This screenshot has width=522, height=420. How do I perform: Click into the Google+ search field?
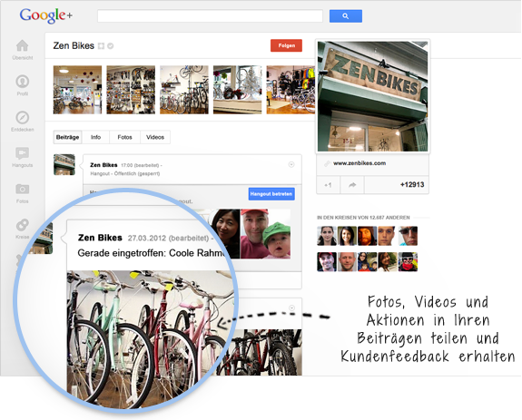pyautogui.click(x=210, y=16)
